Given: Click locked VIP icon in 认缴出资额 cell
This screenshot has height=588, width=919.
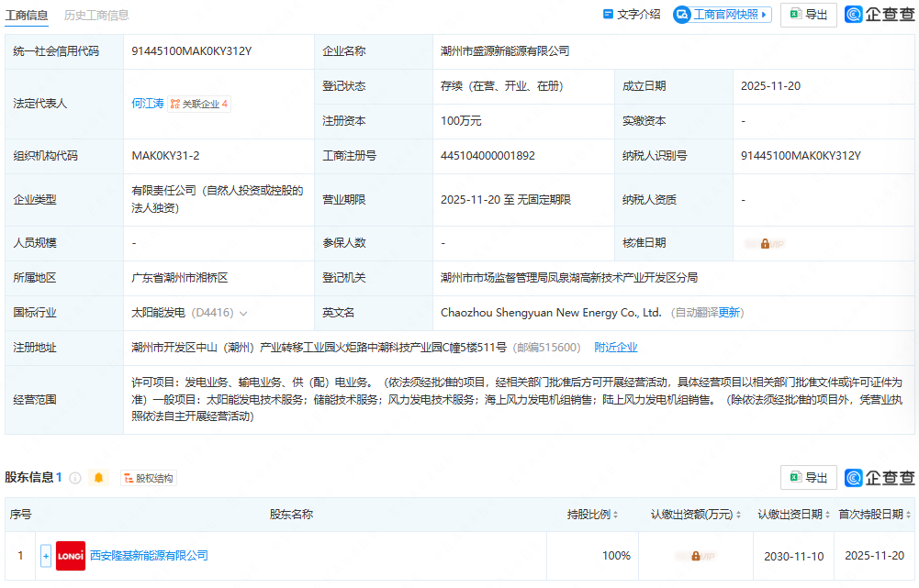Looking at the screenshot, I should pyautogui.click(x=695, y=556).
